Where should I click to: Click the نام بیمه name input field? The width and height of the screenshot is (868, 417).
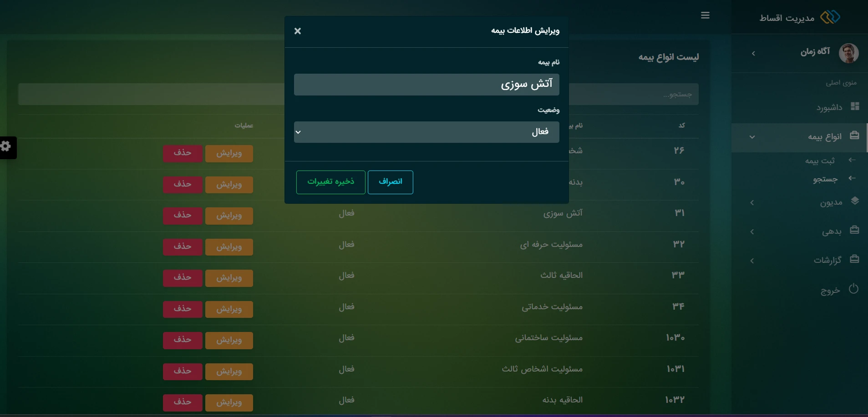click(x=426, y=85)
